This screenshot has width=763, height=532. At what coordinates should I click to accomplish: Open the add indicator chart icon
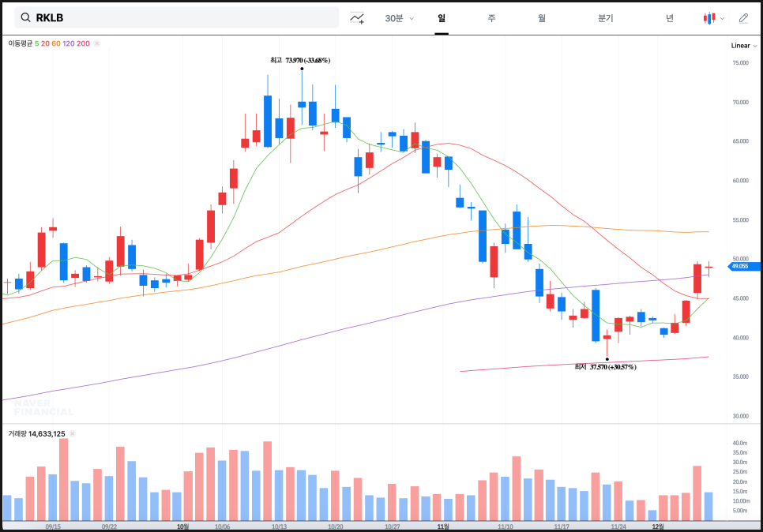(x=357, y=18)
